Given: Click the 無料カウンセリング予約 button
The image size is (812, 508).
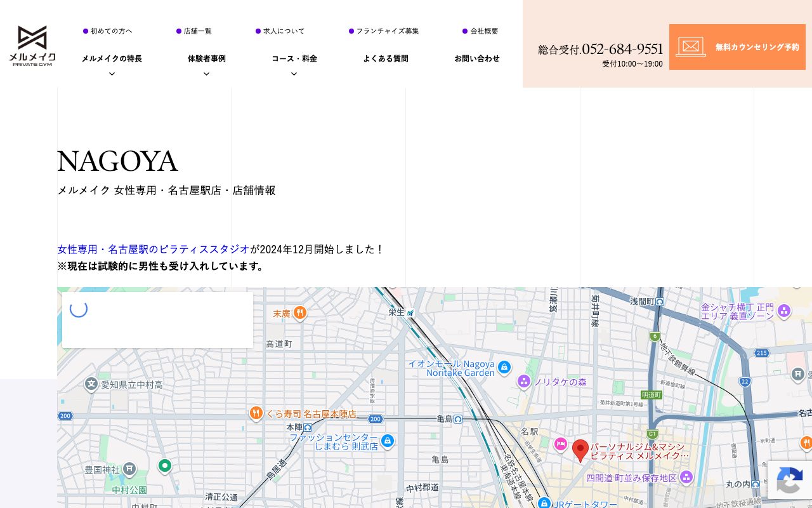Looking at the screenshot, I should [737, 47].
